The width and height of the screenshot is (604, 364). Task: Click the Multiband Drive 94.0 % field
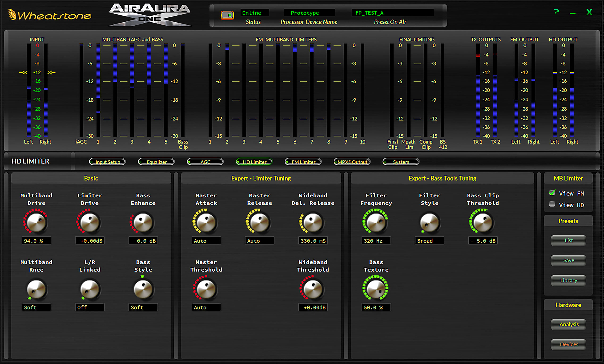(36, 240)
